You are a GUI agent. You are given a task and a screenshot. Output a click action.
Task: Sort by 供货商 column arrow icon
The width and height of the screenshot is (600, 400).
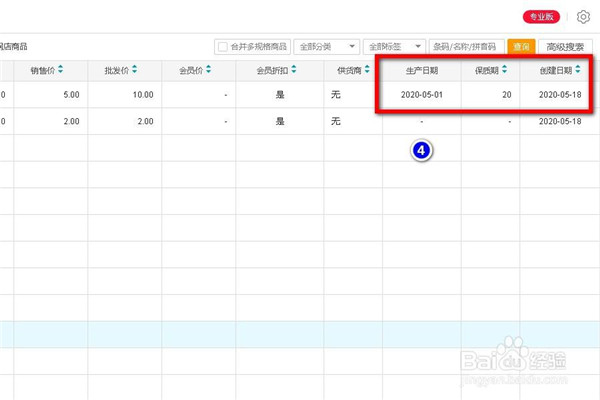(366, 70)
